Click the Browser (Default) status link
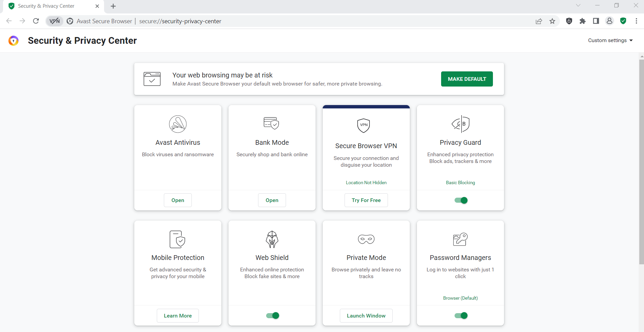 click(x=460, y=298)
